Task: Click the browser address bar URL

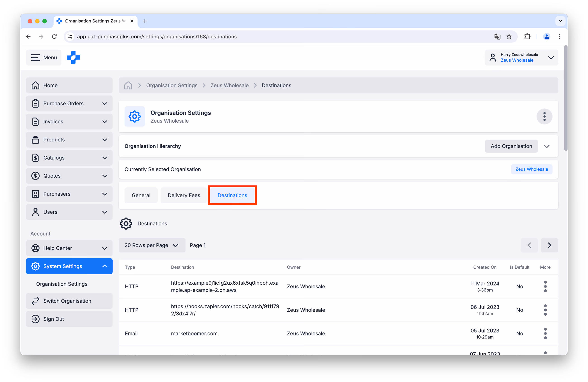Action: tap(157, 37)
